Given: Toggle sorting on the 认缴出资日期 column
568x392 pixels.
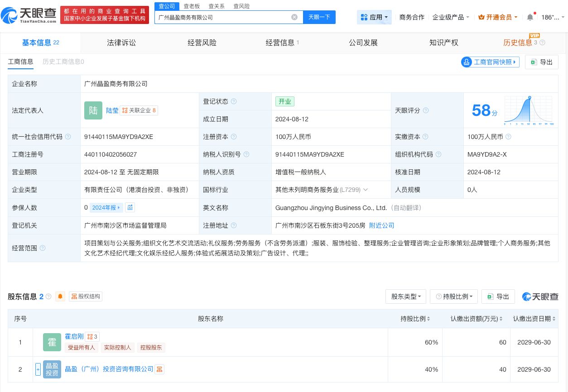Looking at the screenshot, I should (x=554, y=319).
